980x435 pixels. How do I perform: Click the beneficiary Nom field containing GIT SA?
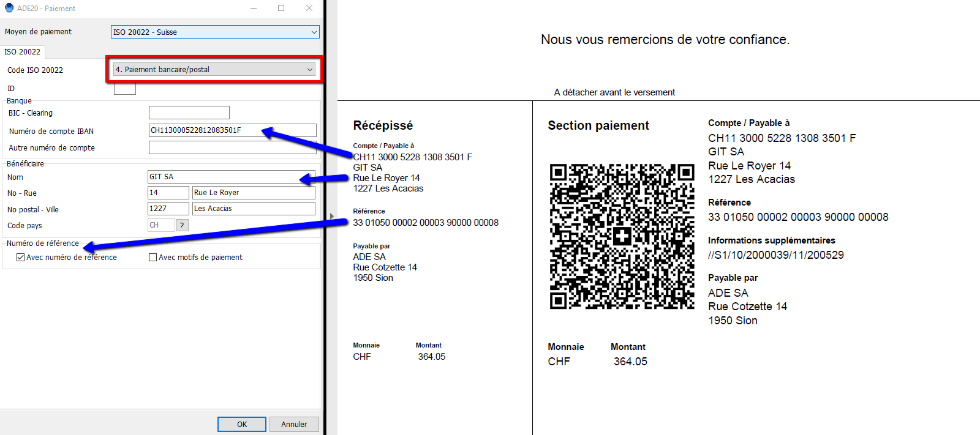click(x=232, y=177)
